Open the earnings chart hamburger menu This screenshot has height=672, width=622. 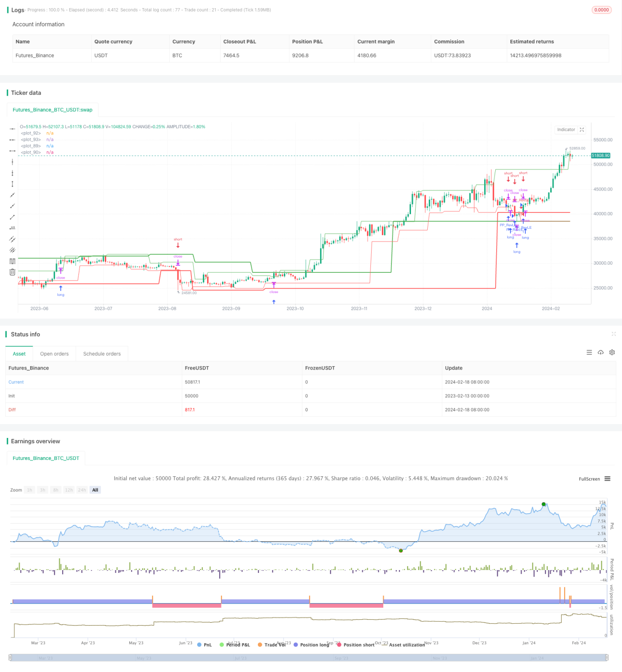pyautogui.click(x=607, y=479)
